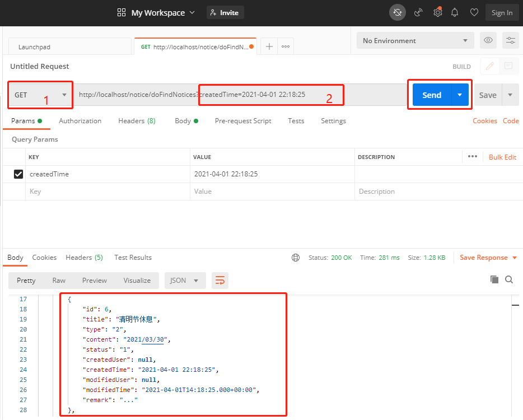Open the Code link
This screenshot has width=523, height=420.
(x=511, y=121)
